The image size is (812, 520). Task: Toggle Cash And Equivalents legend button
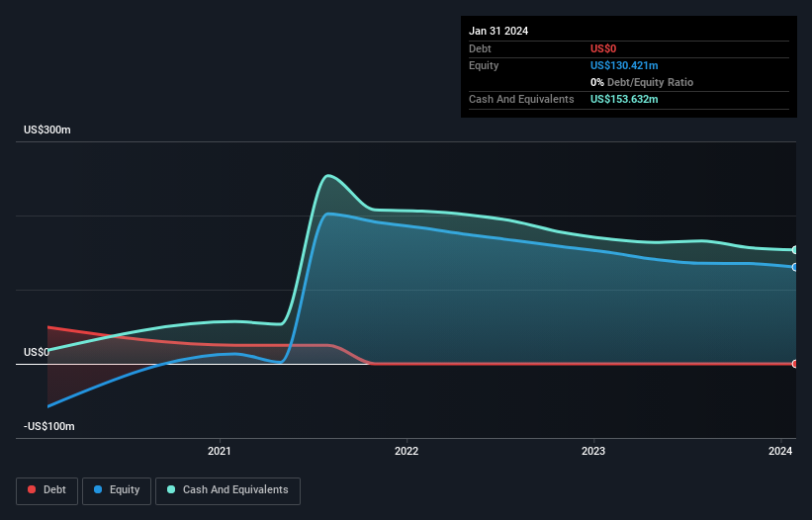coord(227,490)
